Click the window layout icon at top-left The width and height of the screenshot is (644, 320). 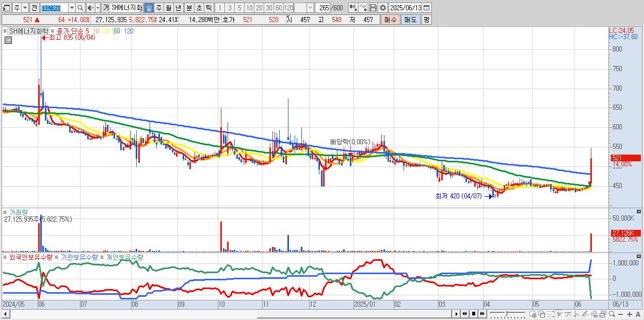tap(7, 8)
